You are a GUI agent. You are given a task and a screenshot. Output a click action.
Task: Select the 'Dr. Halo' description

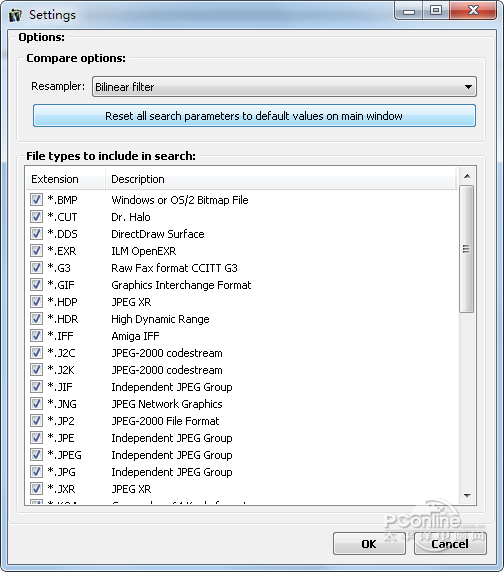click(131, 217)
